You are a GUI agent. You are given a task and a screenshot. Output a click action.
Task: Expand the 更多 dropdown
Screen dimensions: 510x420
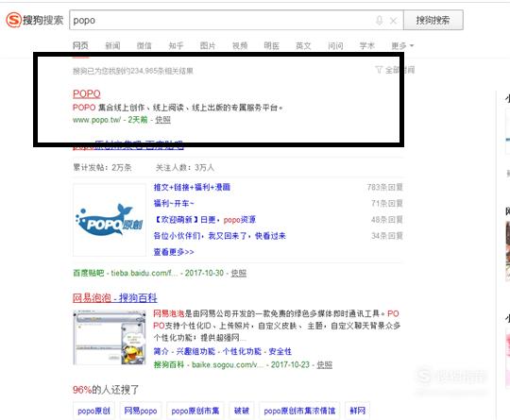pyautogui.click(x=402, y=45)
